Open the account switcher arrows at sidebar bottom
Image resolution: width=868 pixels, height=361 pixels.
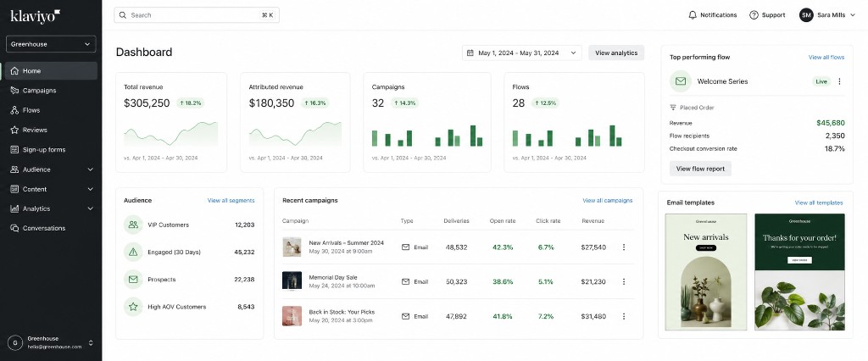click(91, 342)
